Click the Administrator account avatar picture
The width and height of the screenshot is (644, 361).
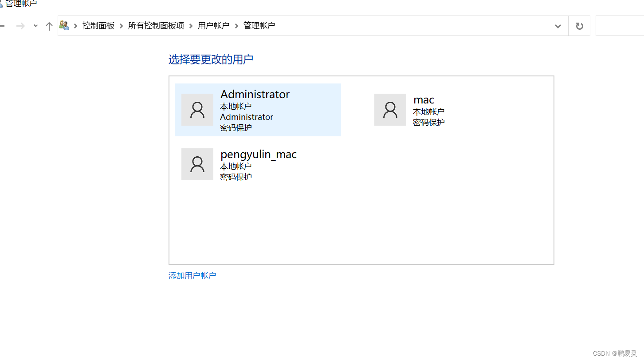pyautogui.click(x=197, y=110)
